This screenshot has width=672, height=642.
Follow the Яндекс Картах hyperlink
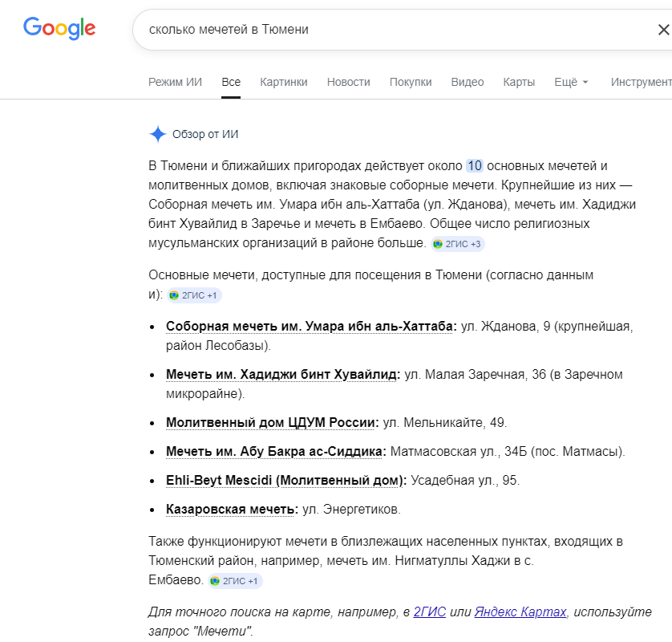tap(520, 612)
